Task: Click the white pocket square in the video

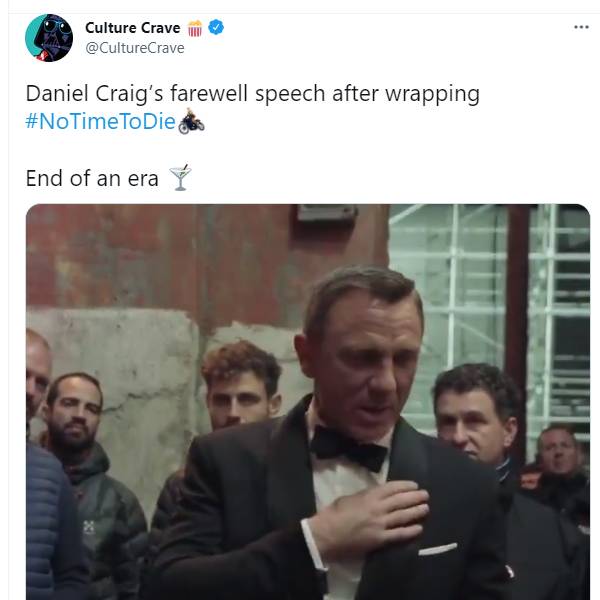Action: click(438, 549)
